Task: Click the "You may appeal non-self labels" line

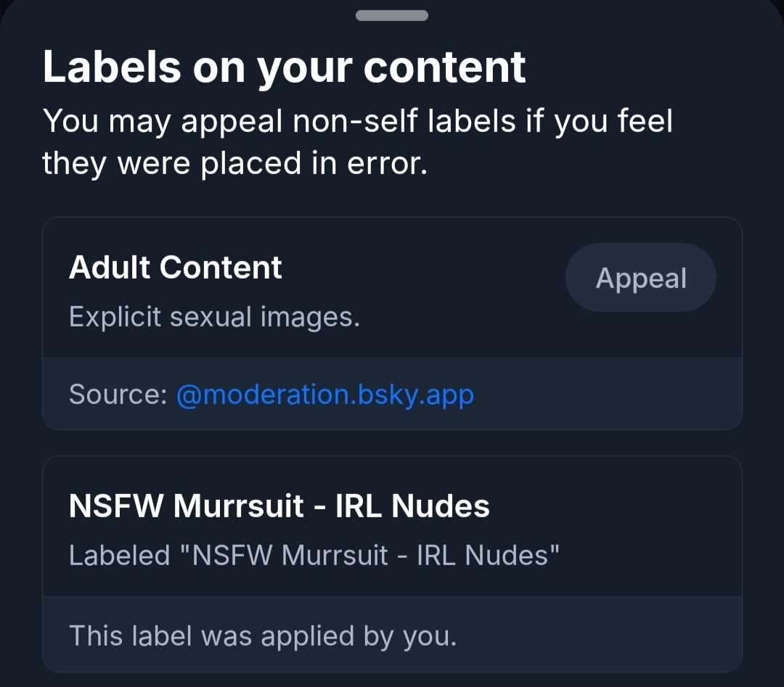Action: click(358, 121)
